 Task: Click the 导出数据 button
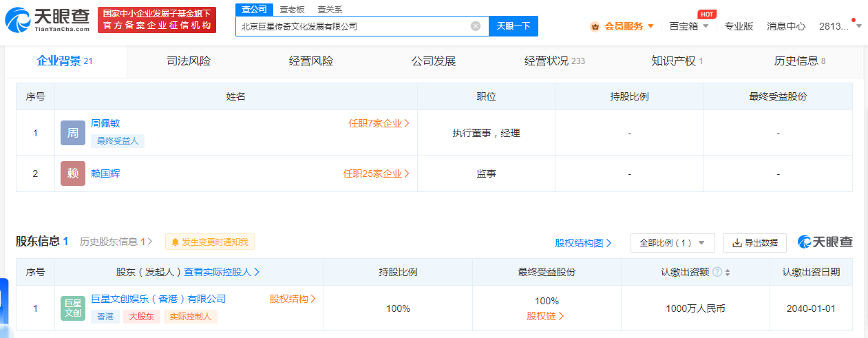[755, 243]
